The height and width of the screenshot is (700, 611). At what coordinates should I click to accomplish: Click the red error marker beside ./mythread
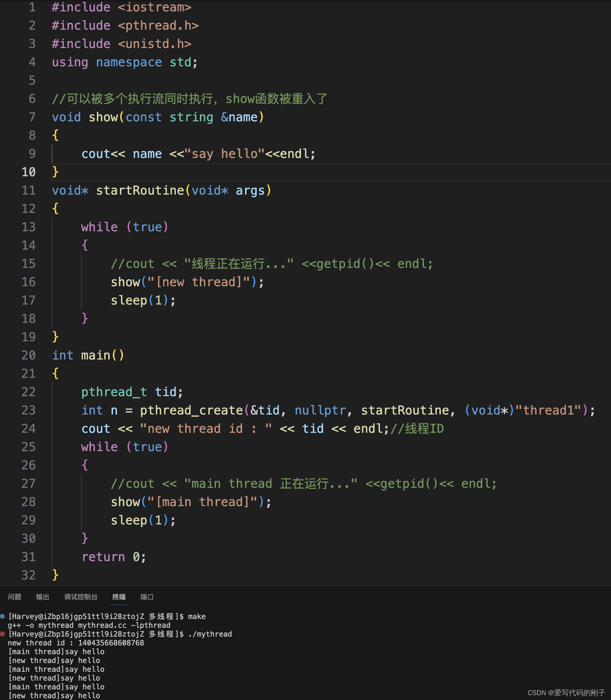click(3, 634)
